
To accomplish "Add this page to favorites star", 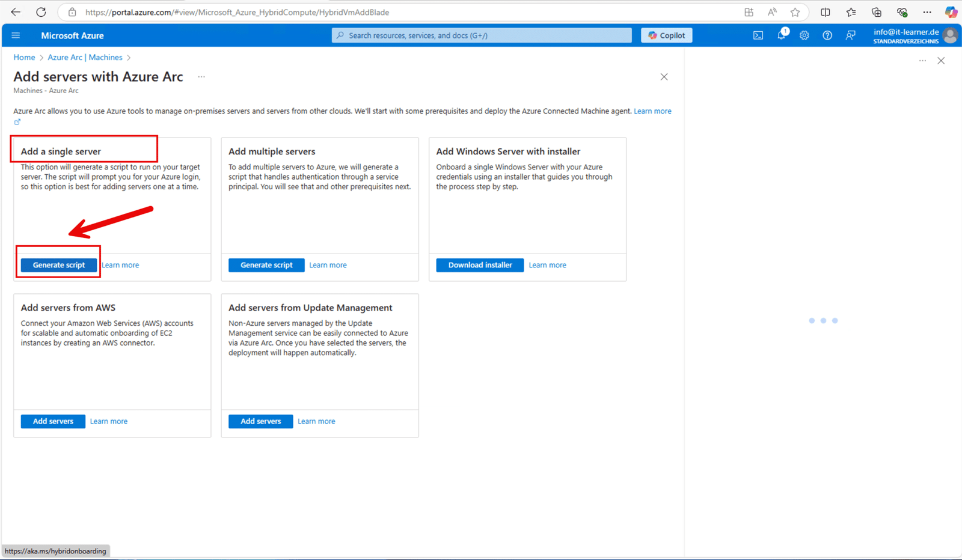I will (x=794, y=12).
